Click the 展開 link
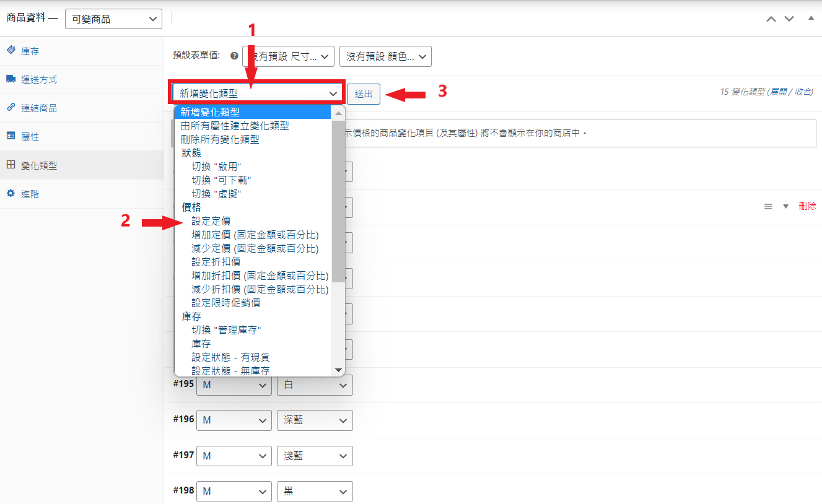Viewport: 822px width, 504px height. [778, 92]
